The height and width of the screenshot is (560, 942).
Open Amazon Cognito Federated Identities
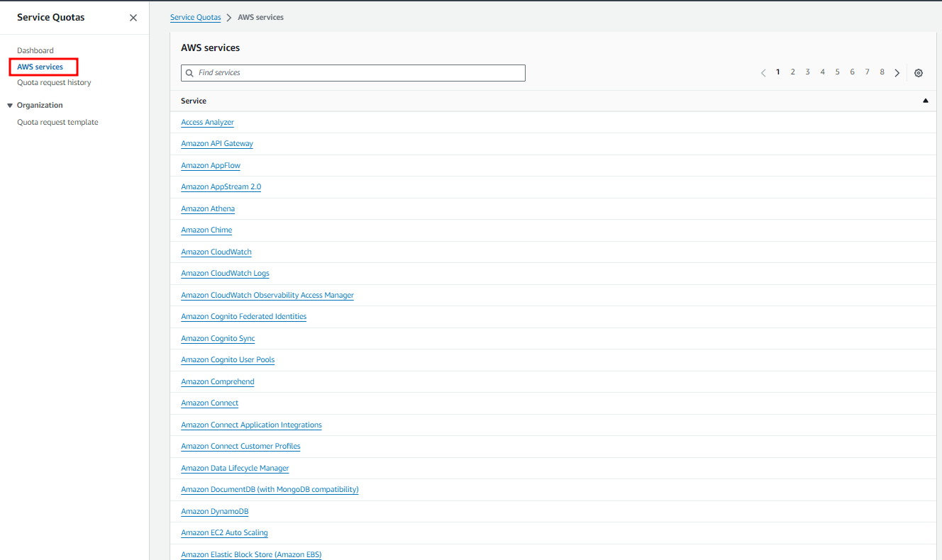pyautogui.click(x=244, y=316)
